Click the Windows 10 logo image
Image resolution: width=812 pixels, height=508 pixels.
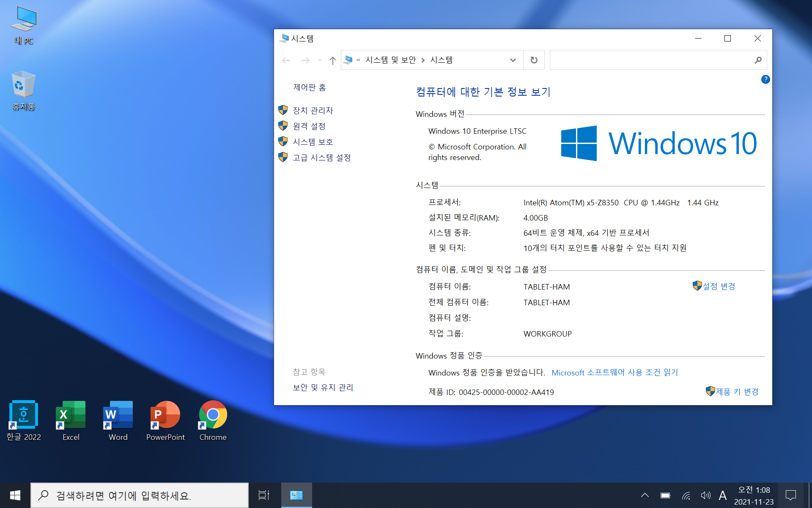[x=659, y=143]
